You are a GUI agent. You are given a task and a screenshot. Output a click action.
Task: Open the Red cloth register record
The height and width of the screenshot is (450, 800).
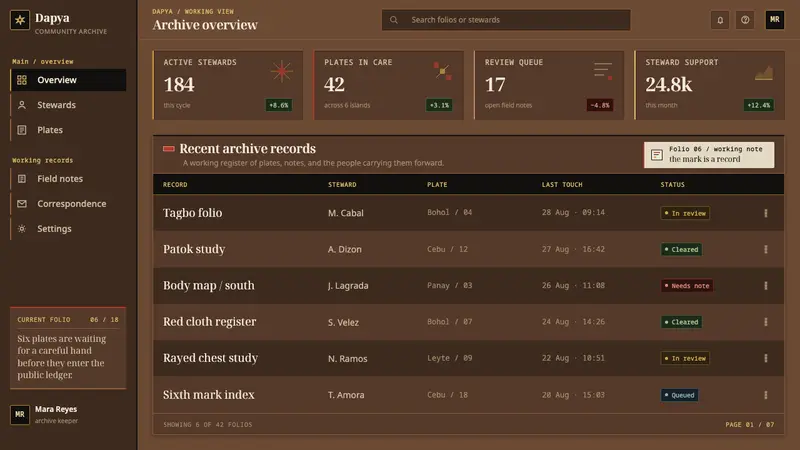pos(210,321)
